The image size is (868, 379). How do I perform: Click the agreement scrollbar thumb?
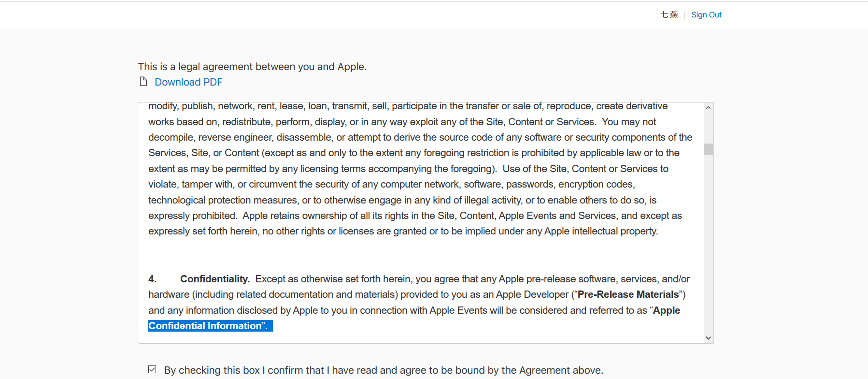[708, 149]
